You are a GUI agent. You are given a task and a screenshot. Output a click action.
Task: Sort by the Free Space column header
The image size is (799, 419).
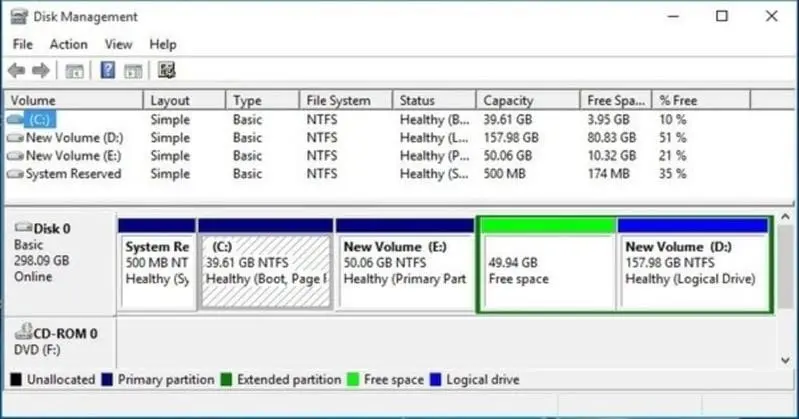click(x=616, y=100)
